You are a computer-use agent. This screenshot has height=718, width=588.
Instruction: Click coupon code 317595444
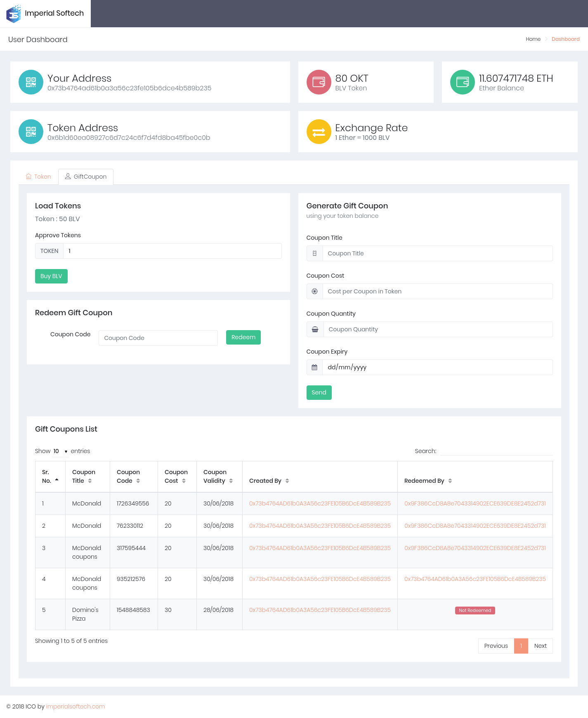pyautogui.click(x=131, y=548)
